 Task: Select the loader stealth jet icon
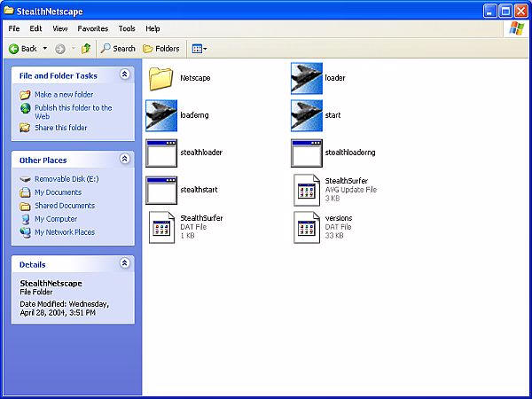307,79
